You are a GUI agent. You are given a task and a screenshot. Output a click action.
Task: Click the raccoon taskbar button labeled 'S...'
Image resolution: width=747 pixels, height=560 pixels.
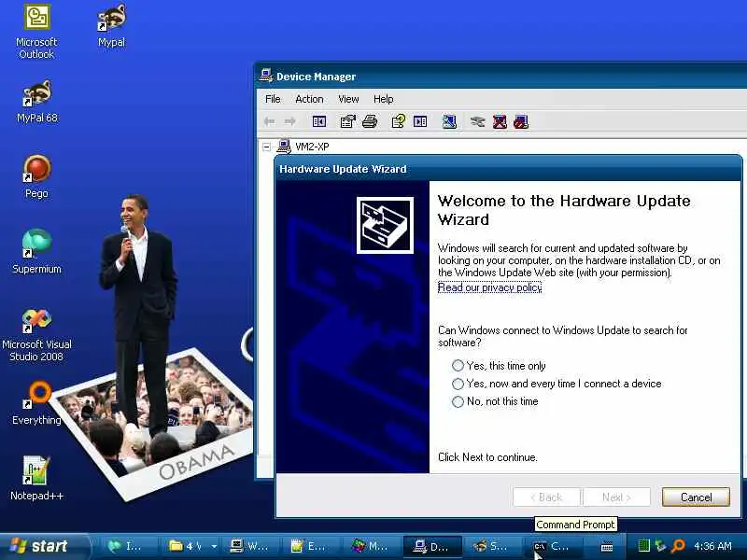[x=494, y=546]
